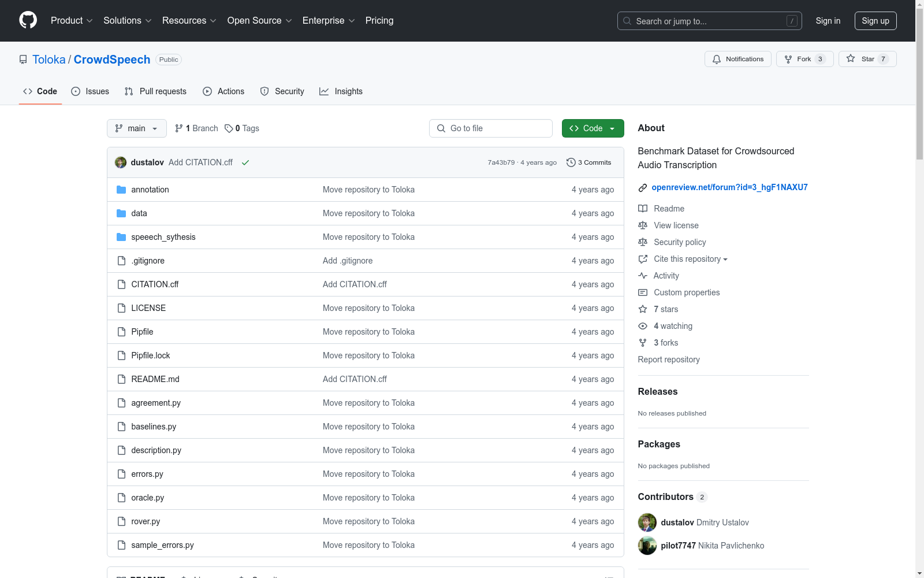This screenshot has width=924, height=578.
Task: Fork the CrowdSpeech repository
Action: (x=805, y=59)
